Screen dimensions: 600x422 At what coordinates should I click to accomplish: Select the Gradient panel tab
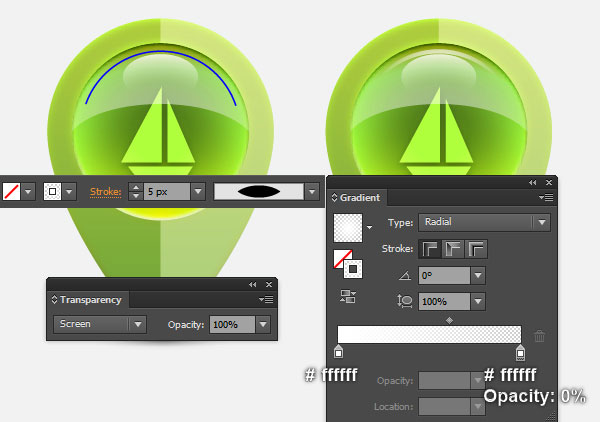(360, 197)
